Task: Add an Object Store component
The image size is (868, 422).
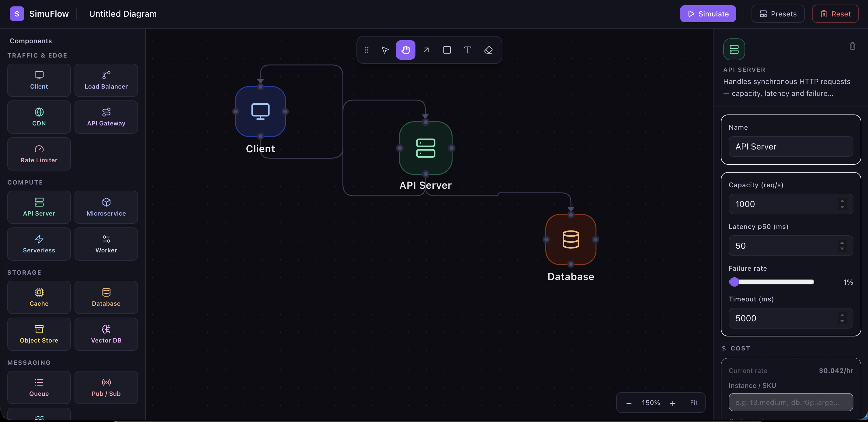Action: click(x=39, y=334)
